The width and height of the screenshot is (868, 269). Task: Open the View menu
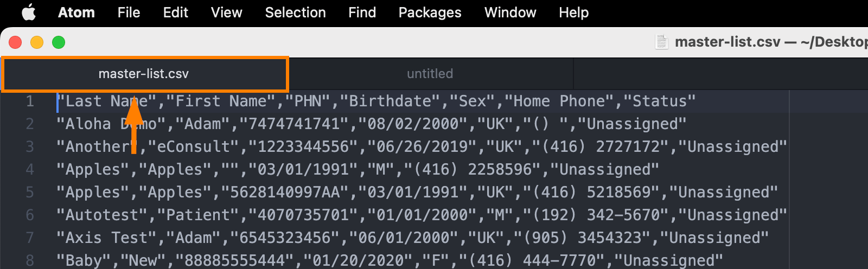point(226,12)
